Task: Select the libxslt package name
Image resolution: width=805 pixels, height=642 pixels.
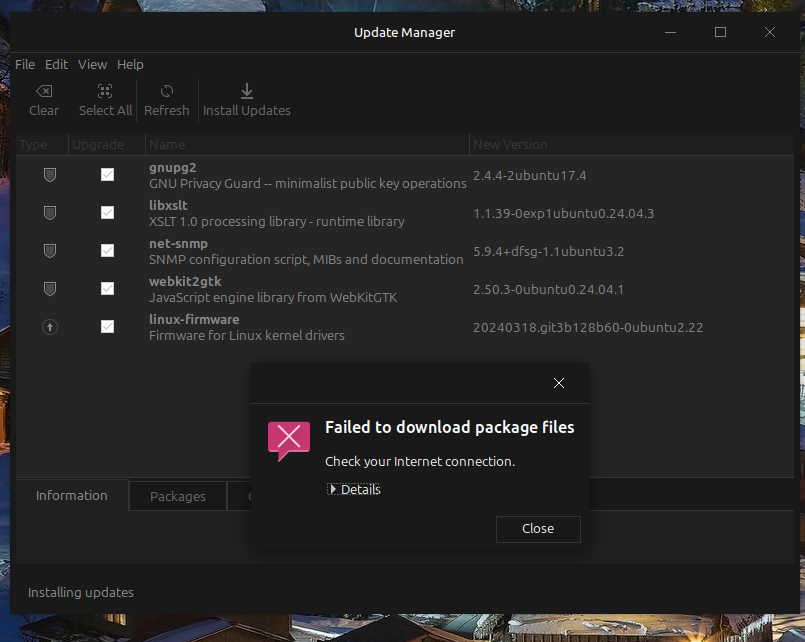Action: pyautogui.click(x=168, y=205)
